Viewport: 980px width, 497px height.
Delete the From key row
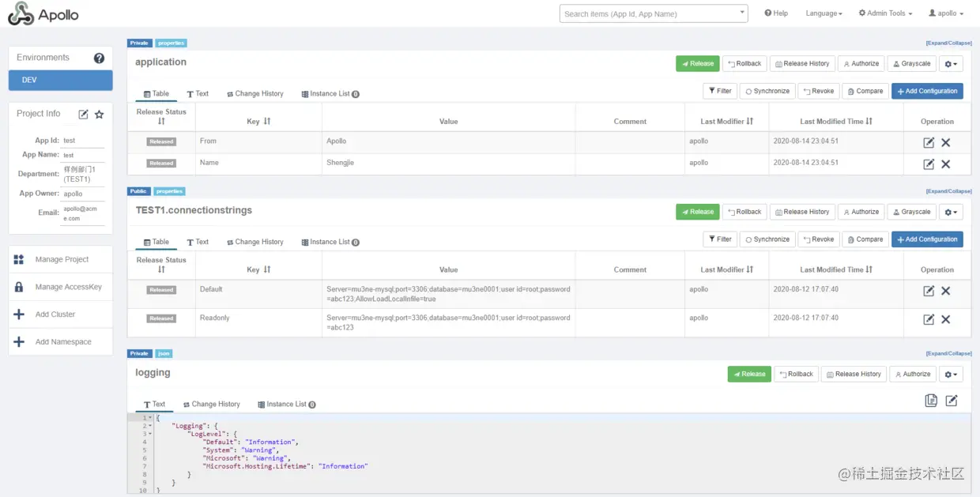pos(945,142)
